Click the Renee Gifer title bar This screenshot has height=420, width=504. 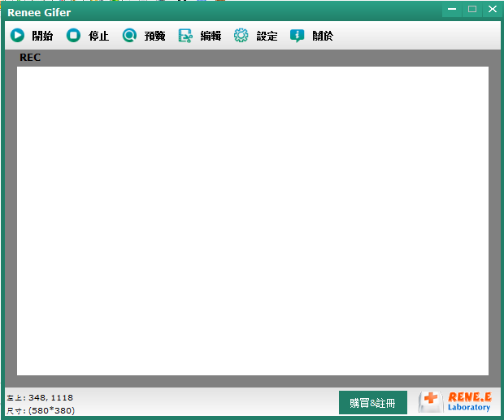tap(222, 12)
